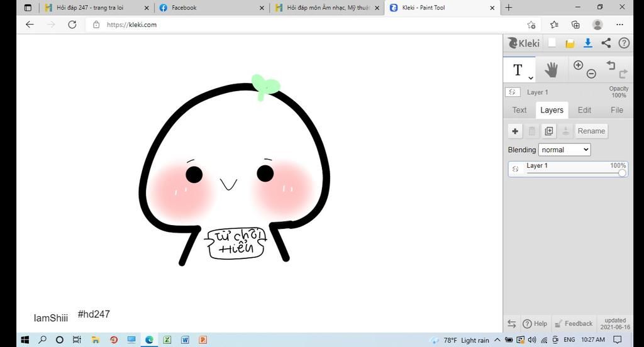This screenshot has height=347, width=644.
Task: Create a new blank image in Kleki
Action: coord(552,43)
